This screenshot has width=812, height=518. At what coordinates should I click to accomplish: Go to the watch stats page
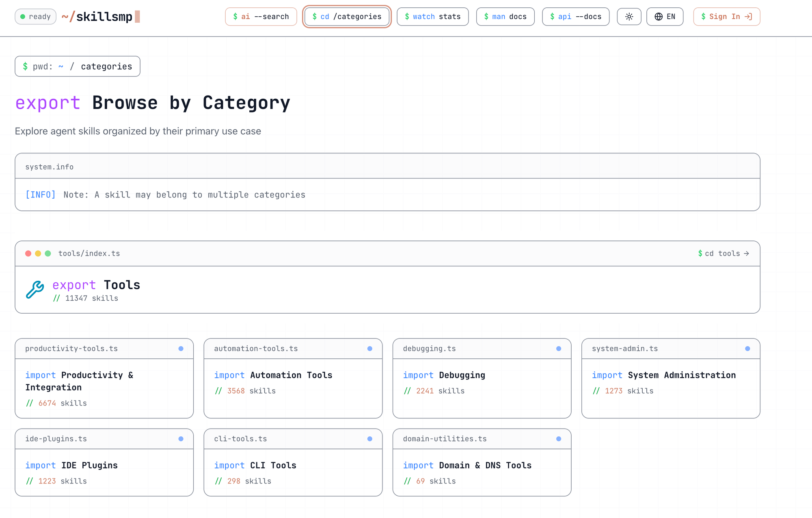click(x=432, y=17)
